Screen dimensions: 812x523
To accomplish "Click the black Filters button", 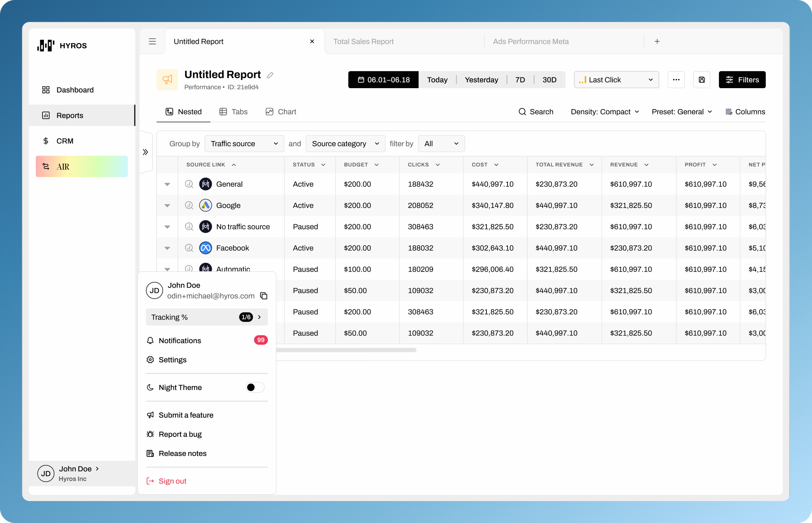I will [742, 80].
